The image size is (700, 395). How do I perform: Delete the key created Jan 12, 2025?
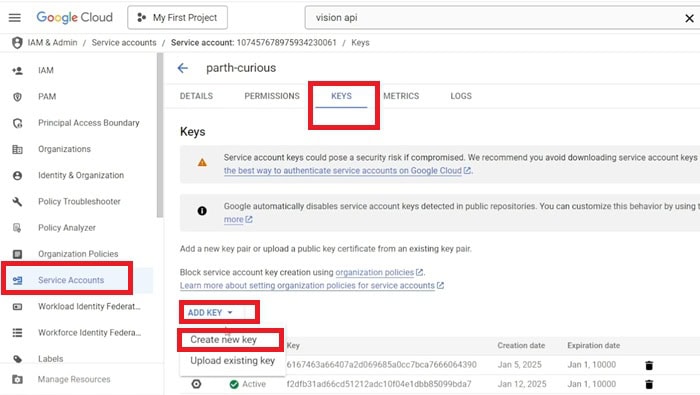(650, 384)
